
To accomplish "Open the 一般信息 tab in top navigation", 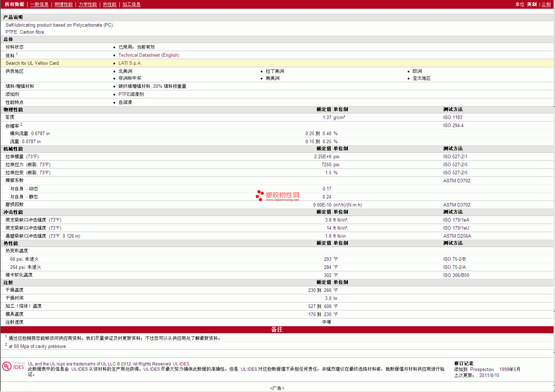I will coord(39,5).
